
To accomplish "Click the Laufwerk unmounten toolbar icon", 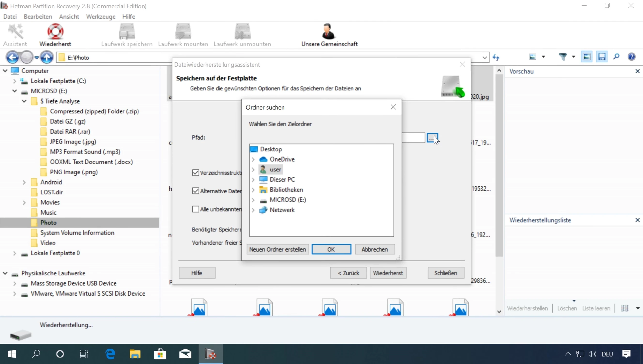I will [242, 31].
